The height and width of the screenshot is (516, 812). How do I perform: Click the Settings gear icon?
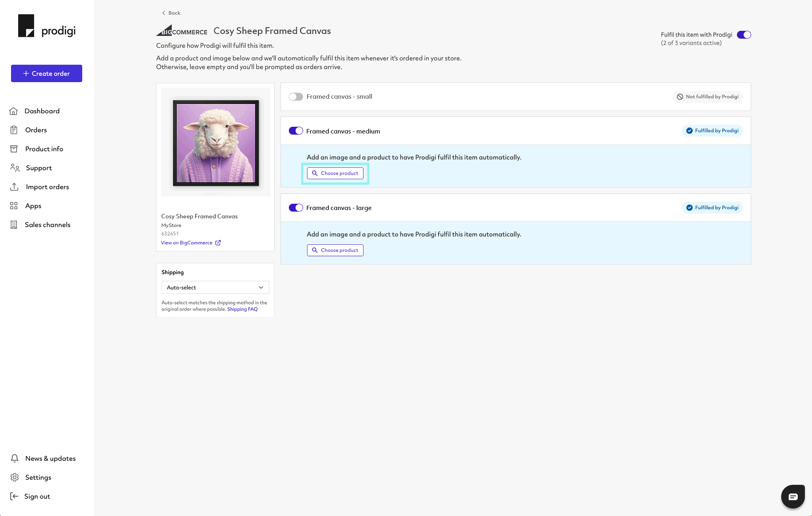15,477
